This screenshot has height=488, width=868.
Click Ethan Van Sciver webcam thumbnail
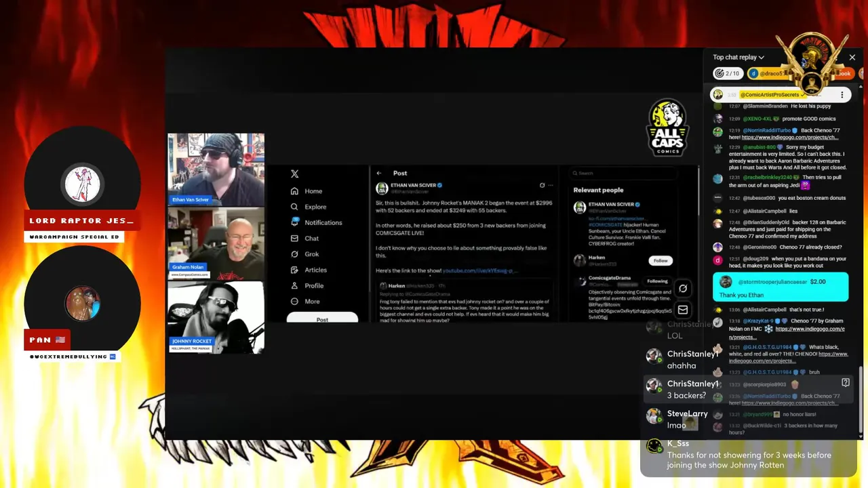216,169
